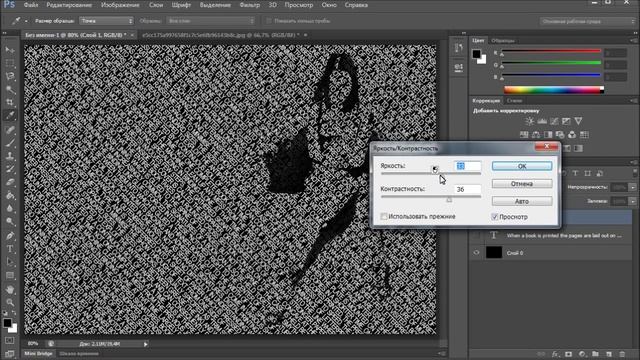Click the foreground color swatch in Color panel

[476, 54]
